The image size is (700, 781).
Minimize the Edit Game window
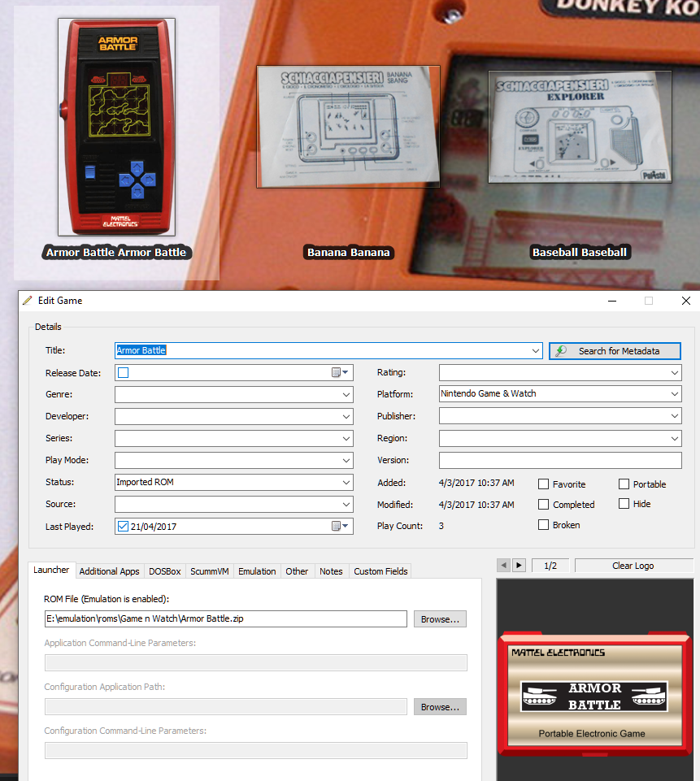[612, 301]
